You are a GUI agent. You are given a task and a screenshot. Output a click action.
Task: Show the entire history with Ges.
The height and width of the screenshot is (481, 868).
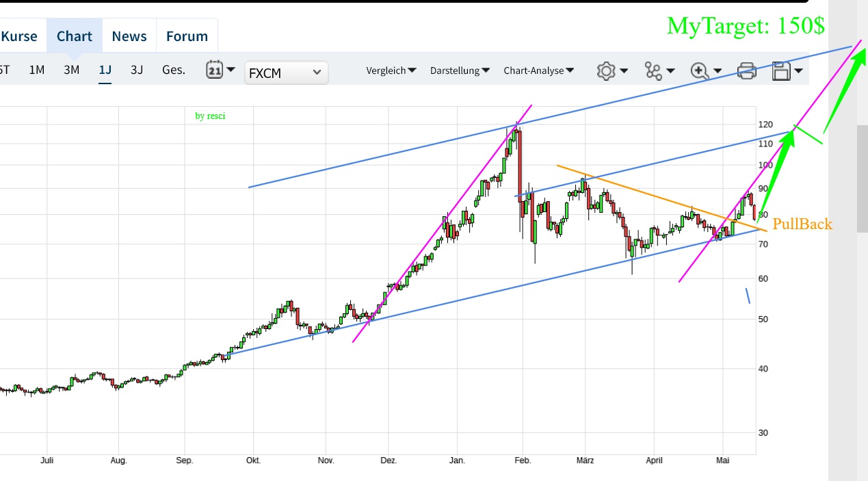coord(174,70)
